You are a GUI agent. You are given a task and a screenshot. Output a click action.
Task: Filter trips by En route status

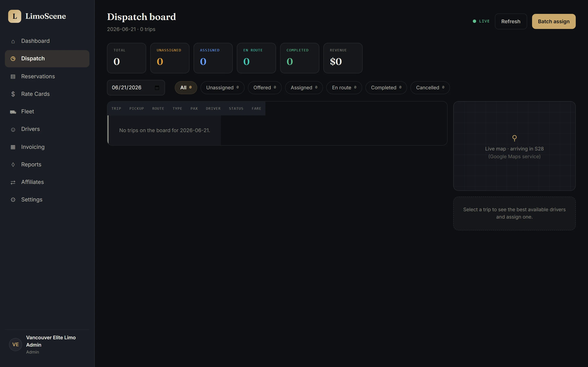(344, 88)
